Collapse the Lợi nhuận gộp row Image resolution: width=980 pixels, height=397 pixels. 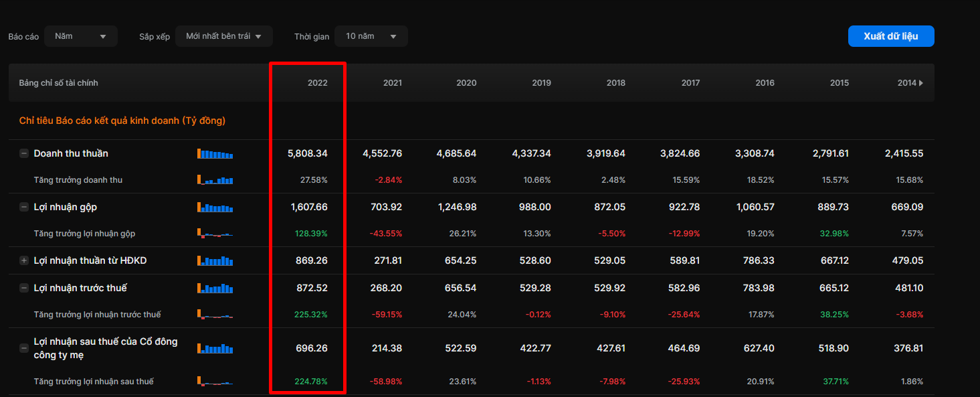(24, 208)
